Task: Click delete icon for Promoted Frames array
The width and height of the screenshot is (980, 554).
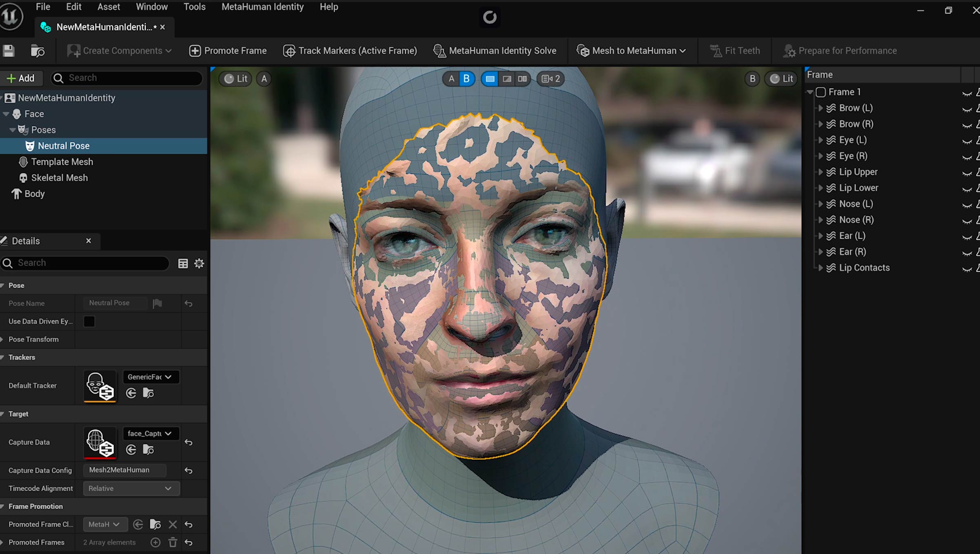Action: coord(173,542)
